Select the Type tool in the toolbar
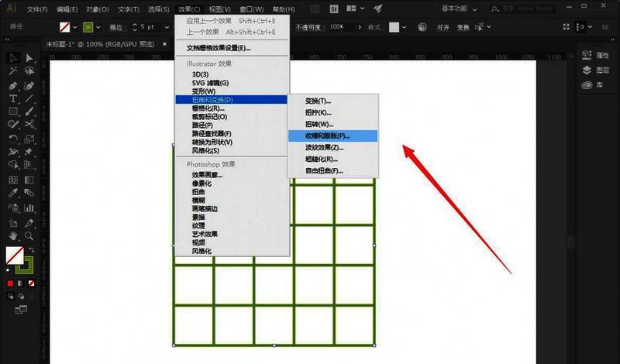 coord(13,99)
